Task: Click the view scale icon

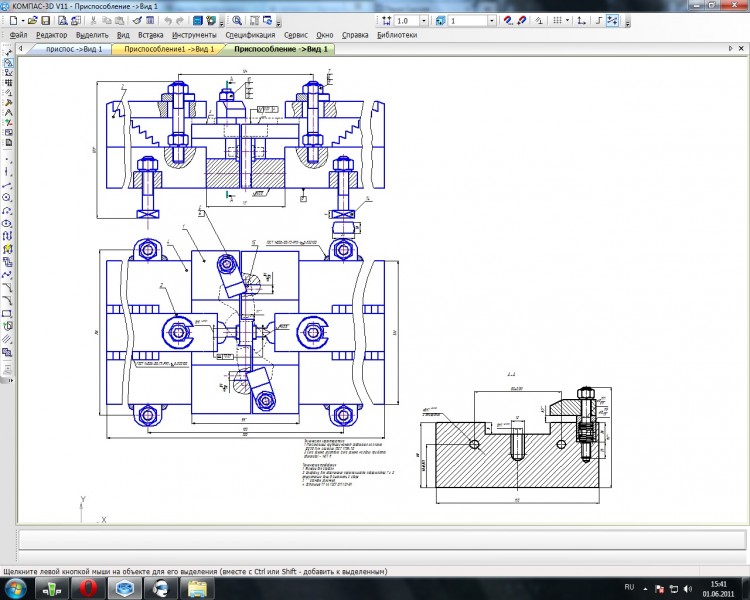Action: click(x=386, y=21)
